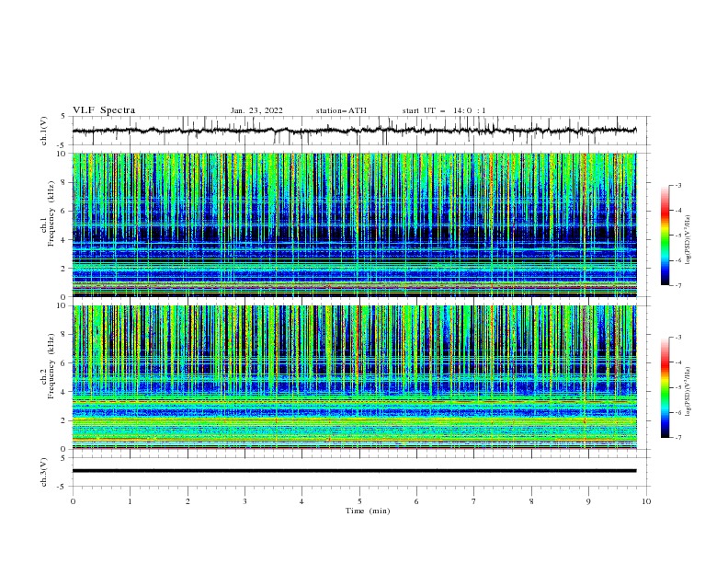
Task: Click the "4" tick on ch.2 frequency axis
Action: (64, 392)
